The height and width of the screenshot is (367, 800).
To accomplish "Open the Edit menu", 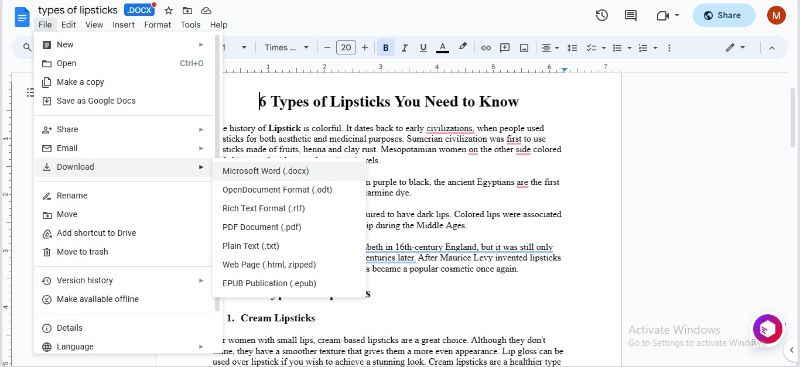I will 68,25.
